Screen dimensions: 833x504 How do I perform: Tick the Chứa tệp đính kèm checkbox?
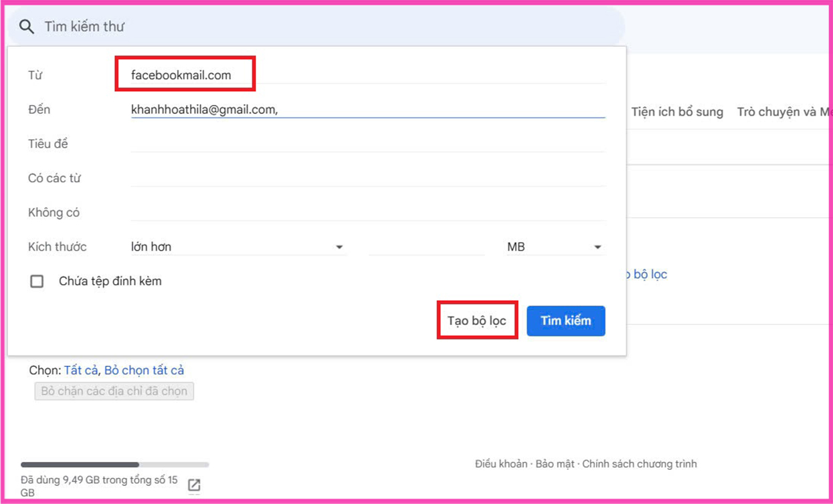[x=37, y=281]
